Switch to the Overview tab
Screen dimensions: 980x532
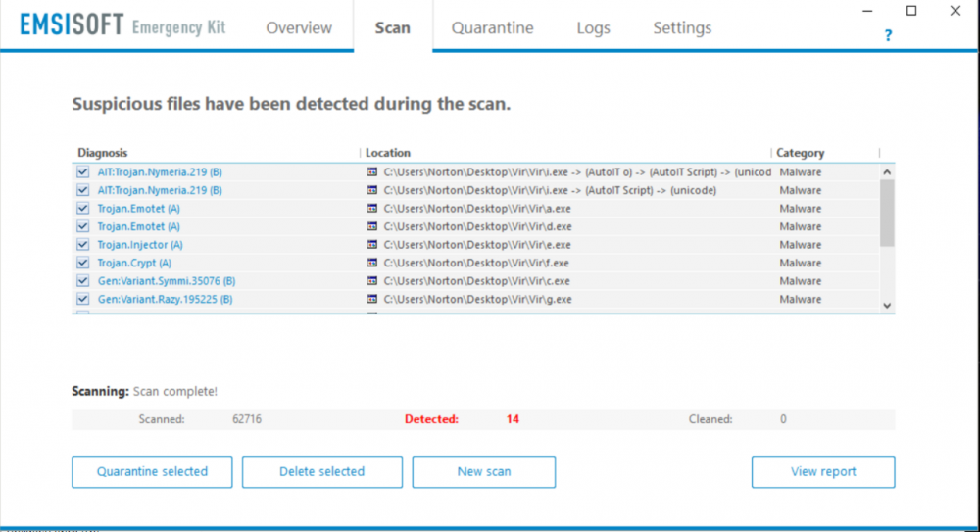[x=299, y=28]
